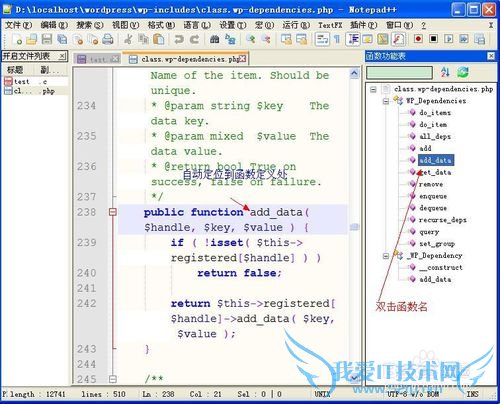Toggle word wrap in the toolbar
Viewport: 500px width, 404px height.
point(322,39)
